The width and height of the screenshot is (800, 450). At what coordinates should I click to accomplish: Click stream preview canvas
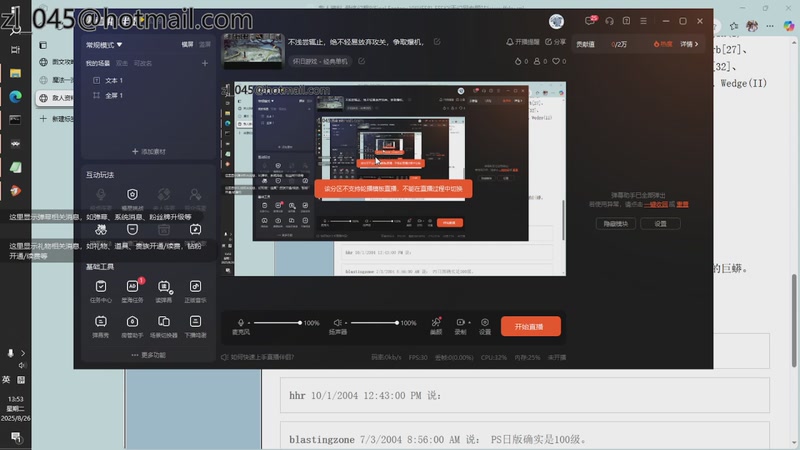coord(394,179)
